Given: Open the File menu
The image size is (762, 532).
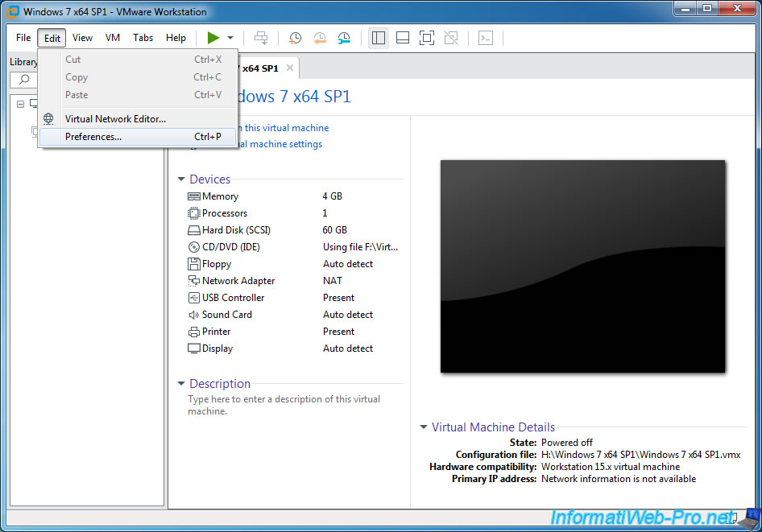Looking at the screenshot, I should point(23,38).
